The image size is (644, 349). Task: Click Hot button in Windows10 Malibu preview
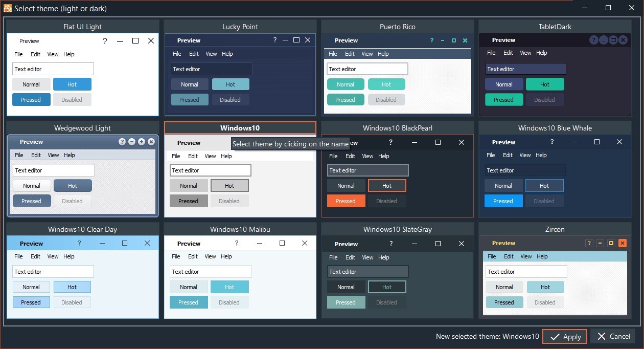coord(229,287)
